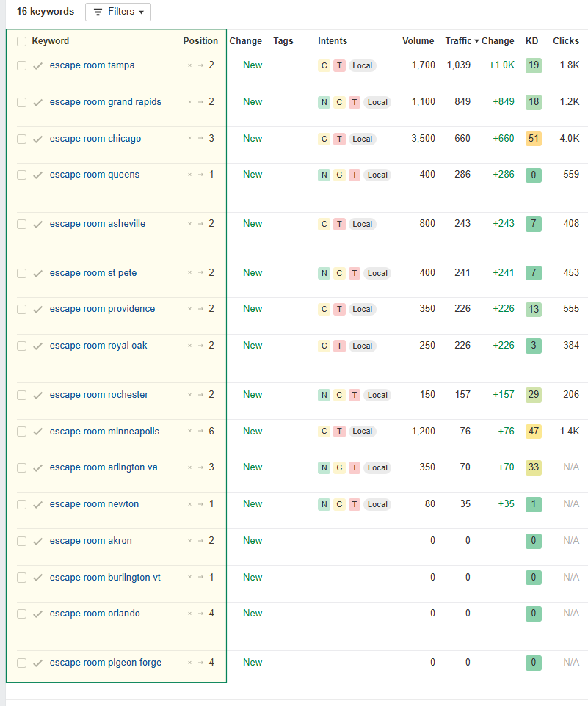Viewport: 588px width, 706px height.
Task: Click the N intent badge for escape room rochester
Action: click(324, 396)
